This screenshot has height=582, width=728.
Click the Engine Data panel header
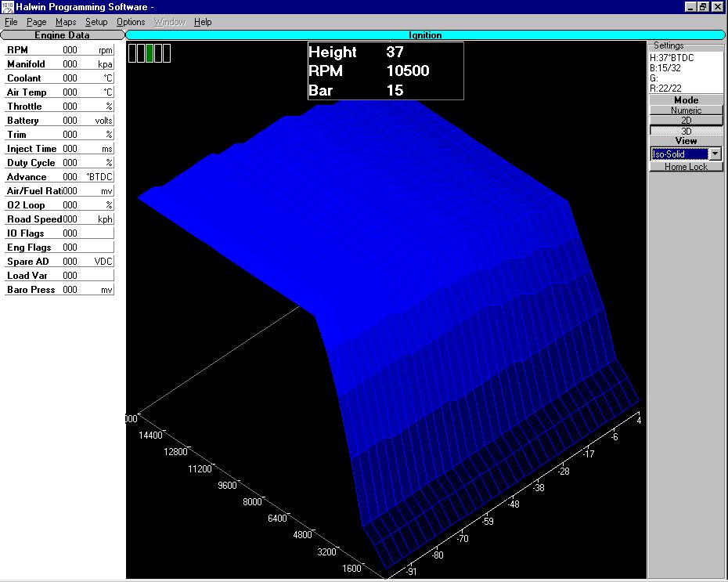(x=62, y=35)
